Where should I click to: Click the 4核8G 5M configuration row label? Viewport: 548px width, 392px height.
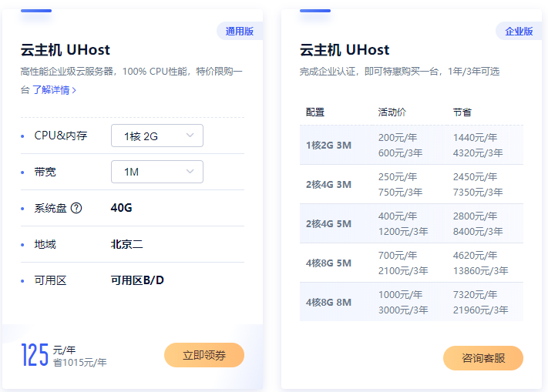pyautogui.click(x=328, y=263)
